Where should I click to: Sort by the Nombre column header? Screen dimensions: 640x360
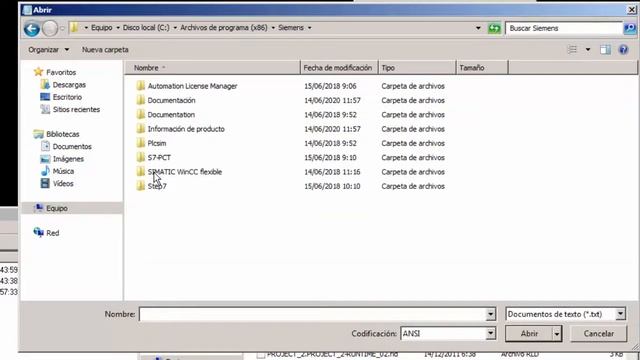212,68
